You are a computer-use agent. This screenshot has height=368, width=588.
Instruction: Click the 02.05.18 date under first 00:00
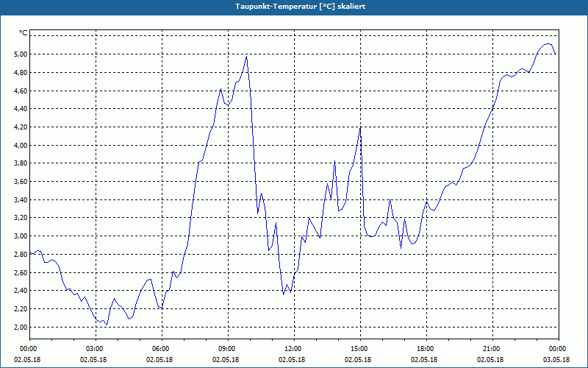coord(27,360)
